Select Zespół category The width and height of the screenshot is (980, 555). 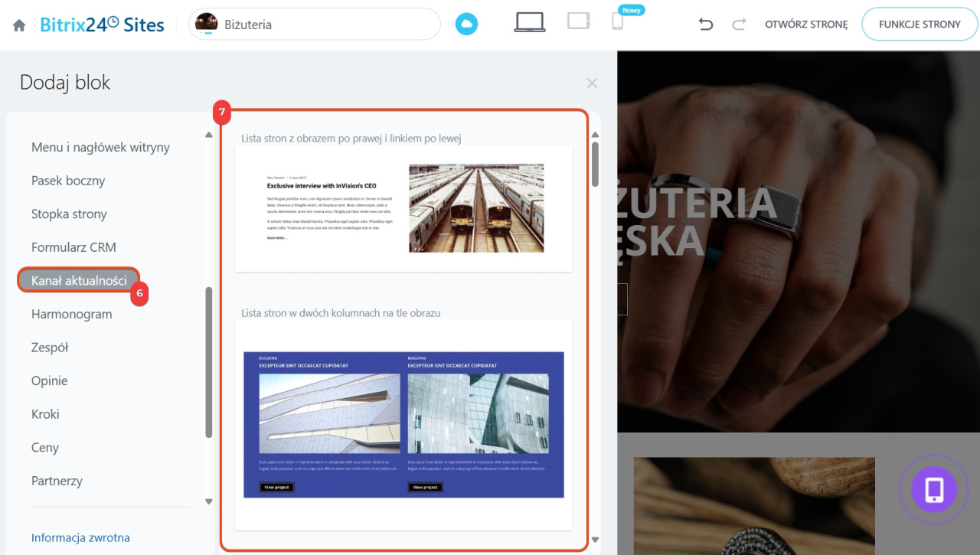pyautogui.click(x=50, y=348)
